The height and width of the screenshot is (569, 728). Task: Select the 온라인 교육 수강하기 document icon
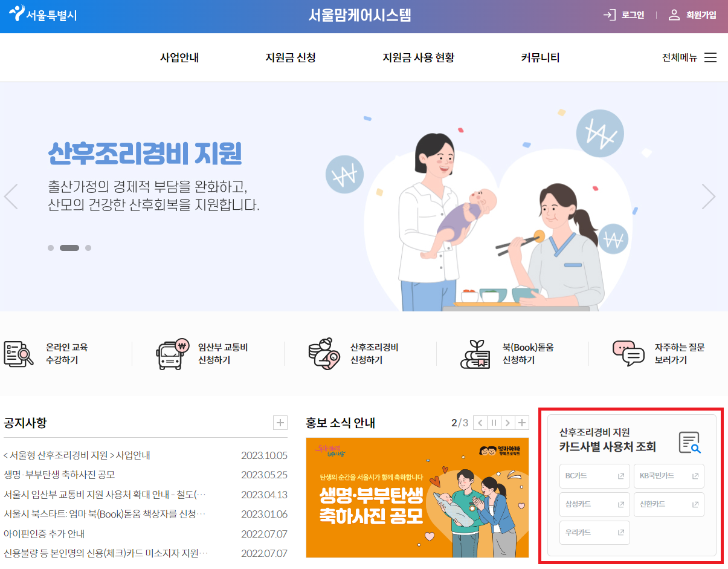point(18,354)
